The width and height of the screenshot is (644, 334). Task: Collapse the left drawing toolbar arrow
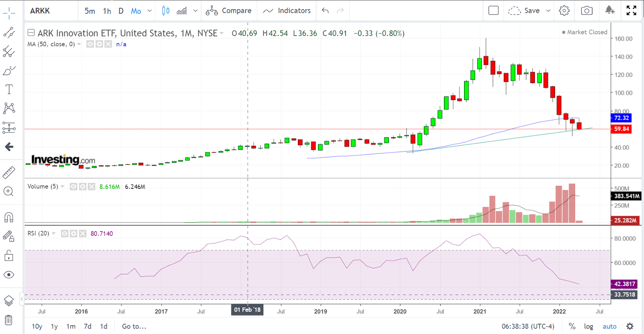pos(22,299)
